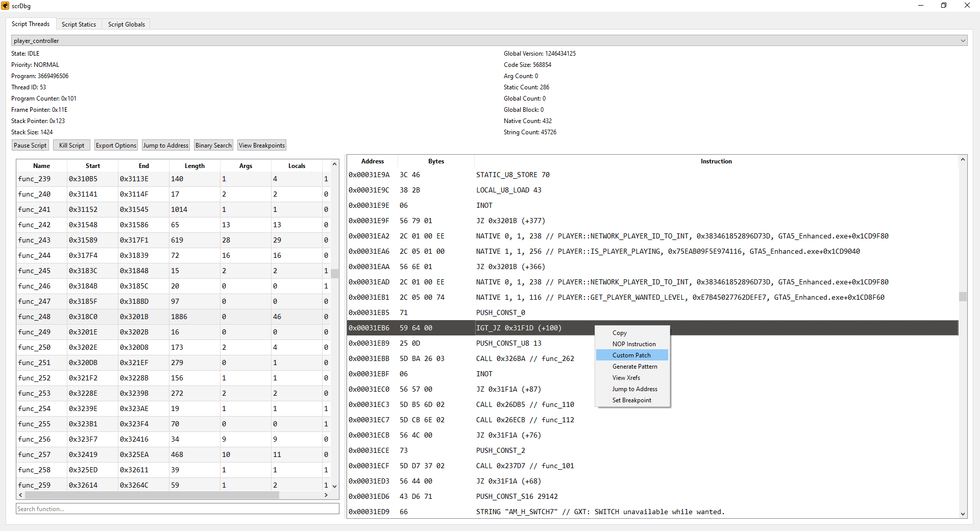Viewport: 980px width, 531px height.
Task: Click the Kill Script button
Action: click(x=71, y=146)
